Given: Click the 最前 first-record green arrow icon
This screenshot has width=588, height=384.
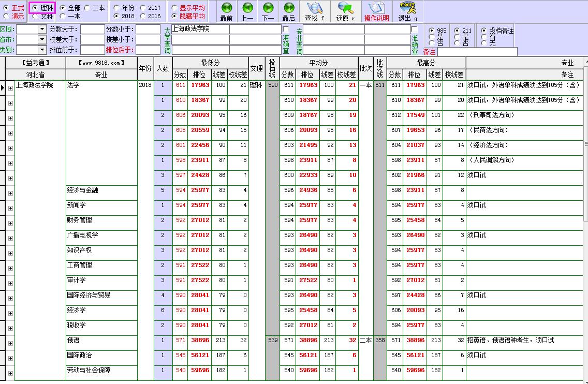Looking at the screenshot, I should pyautogui.click(x=226, y=8).
